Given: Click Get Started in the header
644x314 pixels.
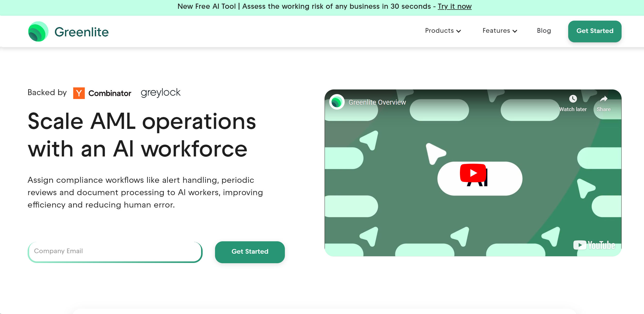Looking at the screenshot, I should 595,31.
